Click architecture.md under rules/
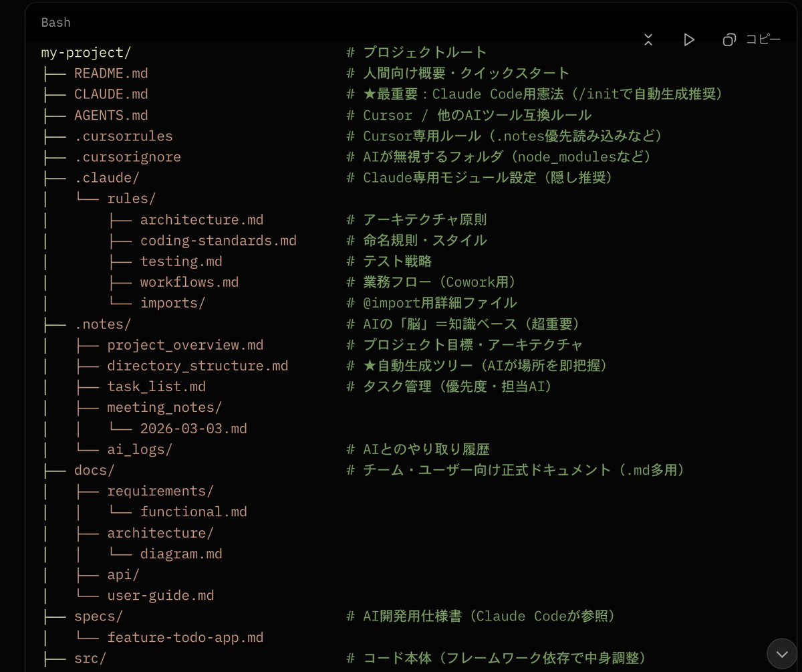This screenshot has width=802, height=672. pyautogui.click(x=202, y=219)
